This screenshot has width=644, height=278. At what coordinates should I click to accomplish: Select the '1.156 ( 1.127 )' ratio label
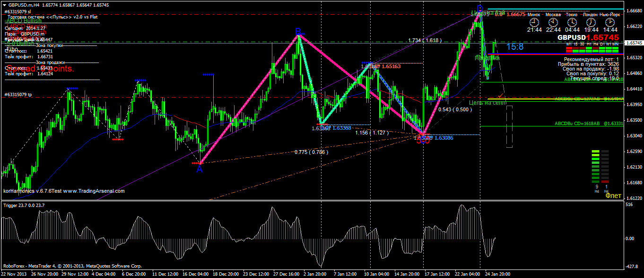pos(372,133)
